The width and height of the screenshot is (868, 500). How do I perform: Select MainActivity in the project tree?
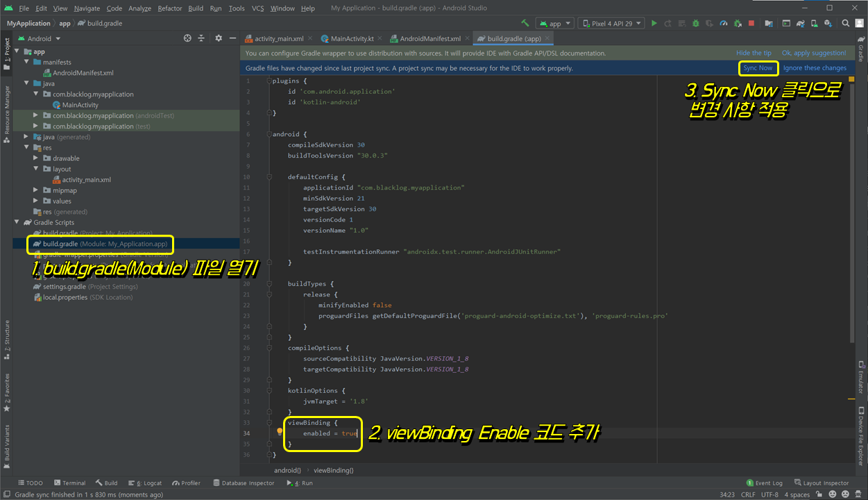point(80,105)
